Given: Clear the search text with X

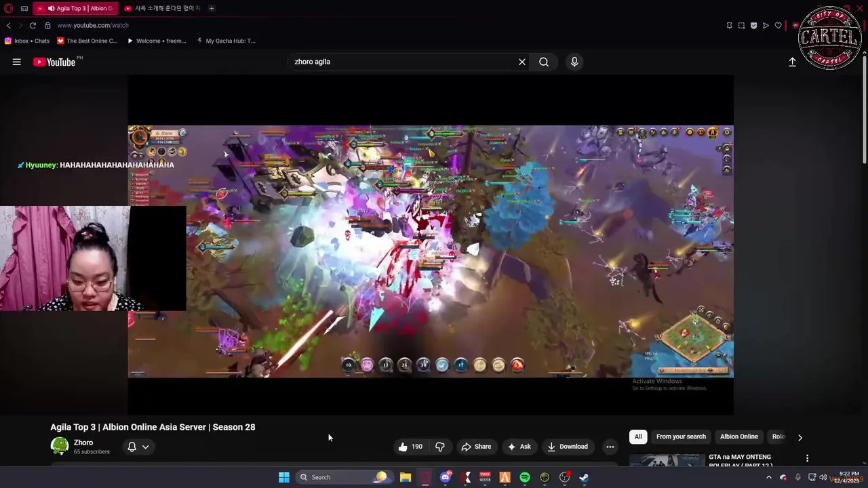Looking at the screenshot, I should 522,62.
